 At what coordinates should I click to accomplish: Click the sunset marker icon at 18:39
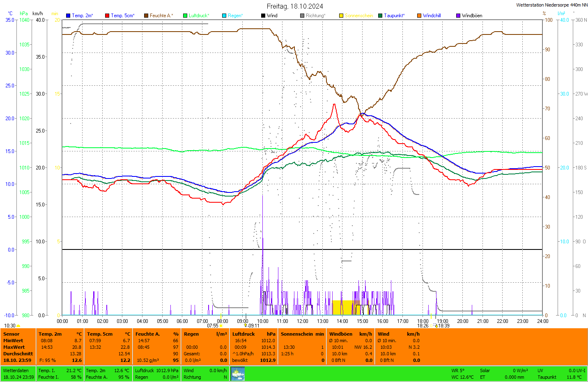[x=436, y=326]
